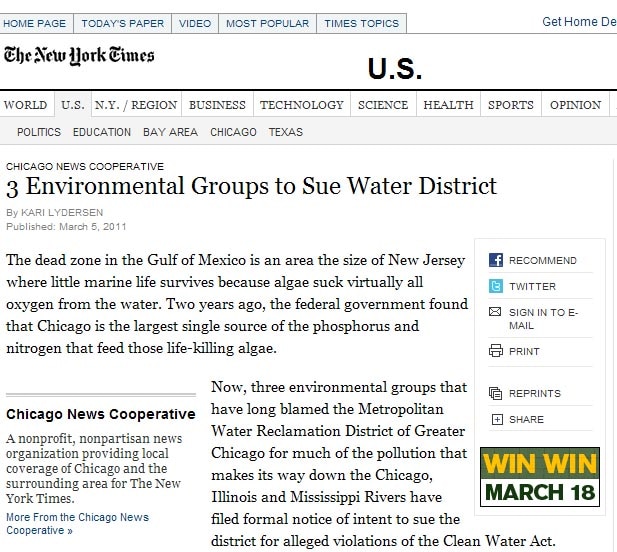Click the WIN WIN March 18 ad
Image resolution: width=617 pixels, height=552 pixels.
pyautogui.click(x=540, y=477)
